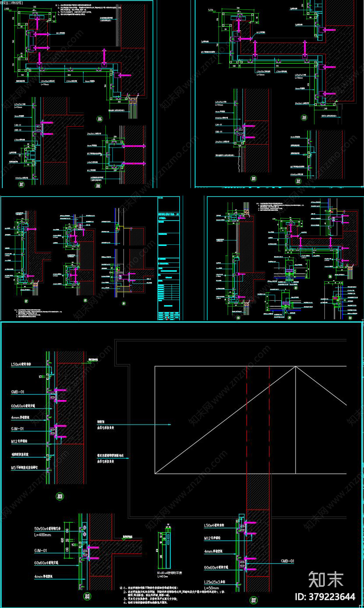Click the 400 vertical dimension text
The width and height of the screenshot is (364, 608).
62,540
